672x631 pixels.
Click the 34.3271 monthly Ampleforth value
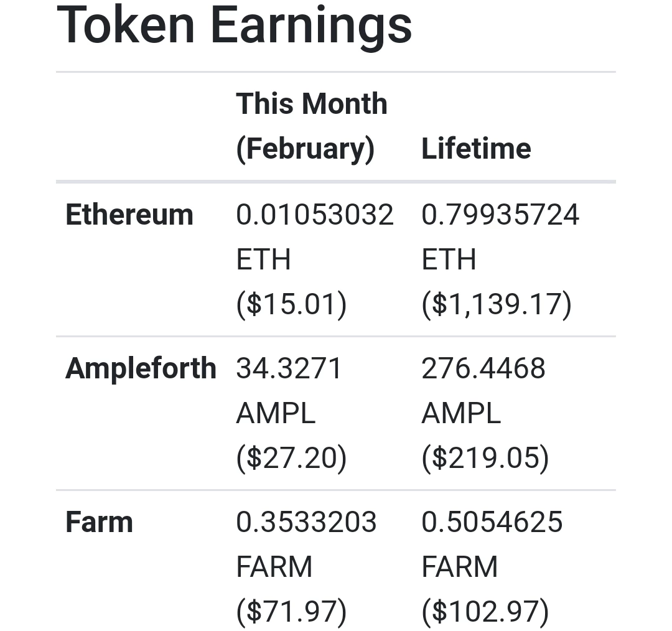click(289, 368)
